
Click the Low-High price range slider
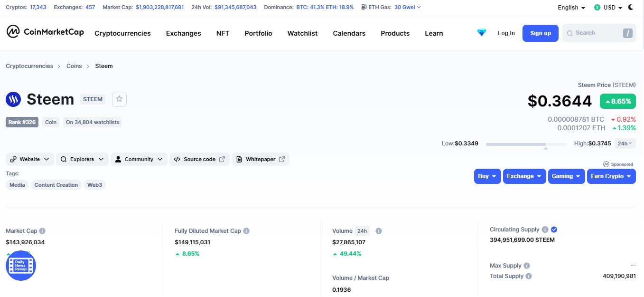[x=526, y=144]
